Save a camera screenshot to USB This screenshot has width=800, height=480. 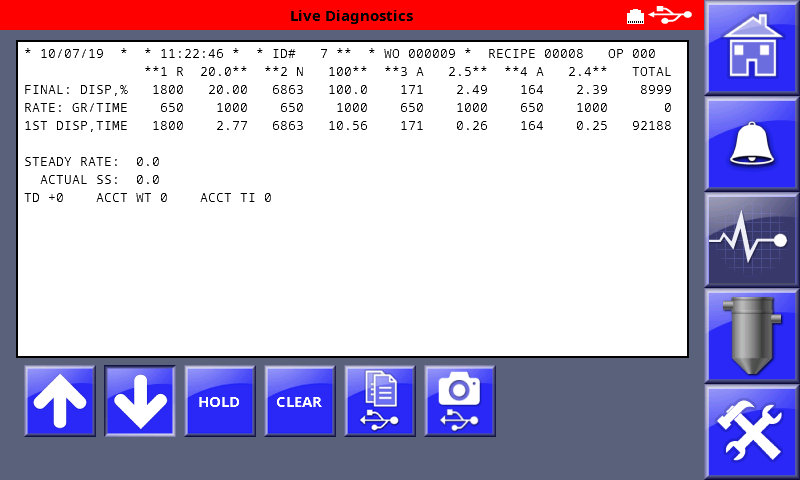(460, 401)
